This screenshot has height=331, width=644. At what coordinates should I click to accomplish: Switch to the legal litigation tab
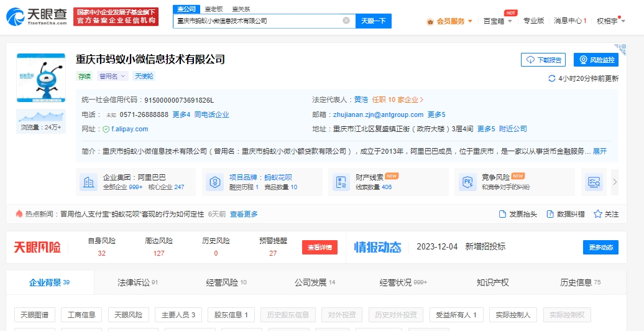137,282
